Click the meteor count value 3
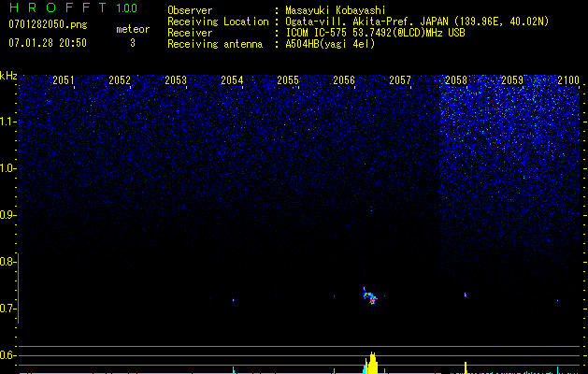Viewport: 588px width, 374px height. [x=133, y=43]
